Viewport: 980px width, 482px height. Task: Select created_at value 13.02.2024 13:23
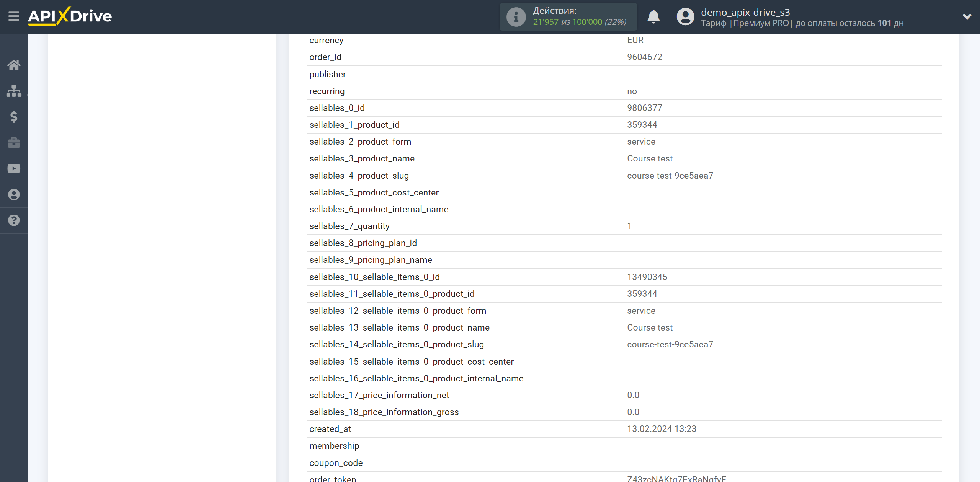pos(661,429)
